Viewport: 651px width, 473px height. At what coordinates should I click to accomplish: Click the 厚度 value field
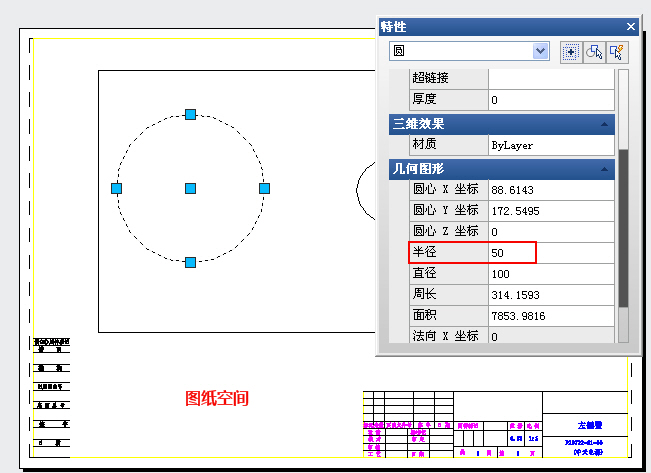550,100
